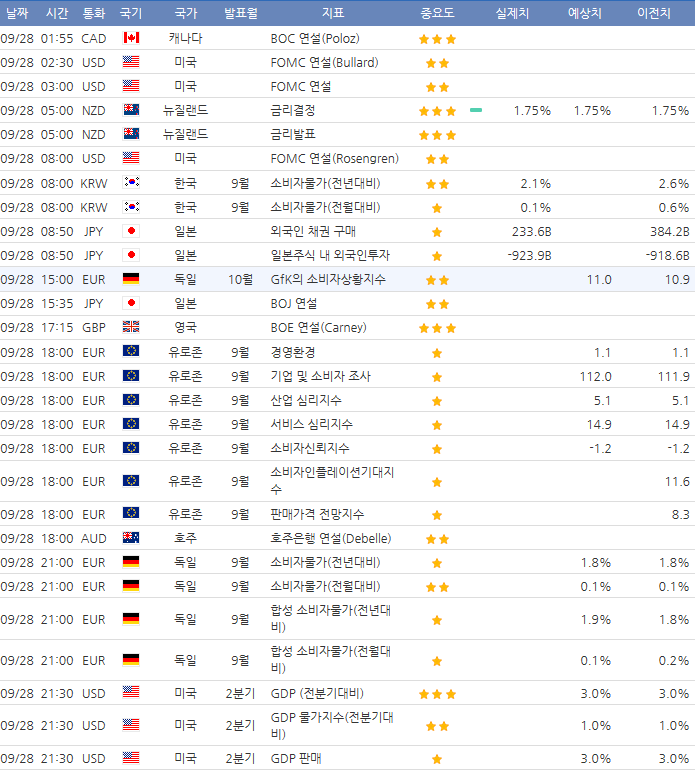Click the 이전치 column header
This screenshot has width=695, height=772.
point(654,13)
